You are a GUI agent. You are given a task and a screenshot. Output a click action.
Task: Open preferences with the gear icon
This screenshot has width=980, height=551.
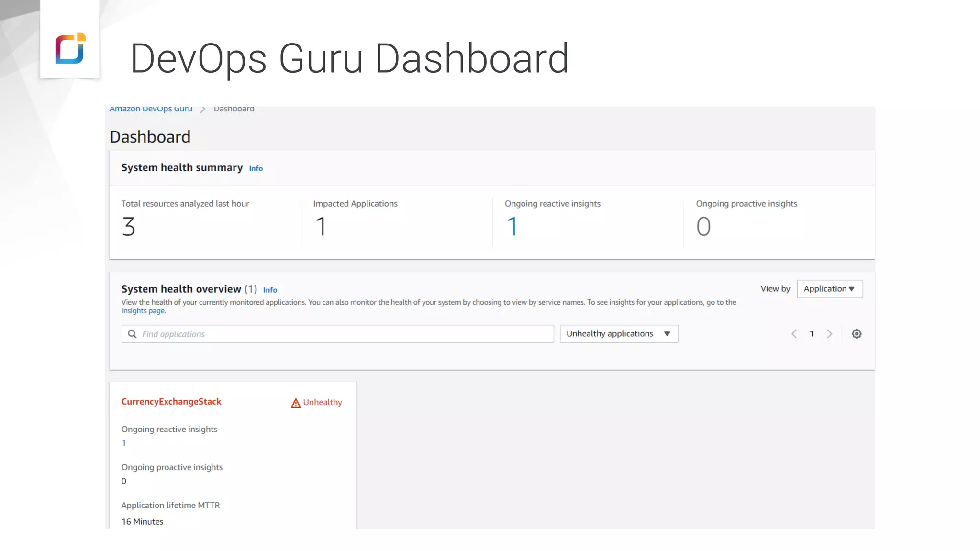tap(857, 334)
